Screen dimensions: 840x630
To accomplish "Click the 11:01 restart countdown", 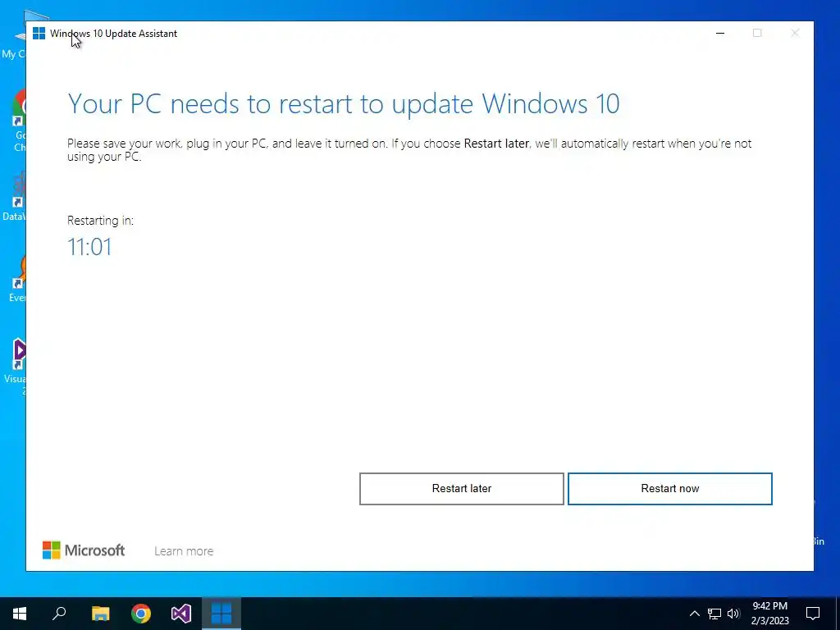I will (89, 247).
